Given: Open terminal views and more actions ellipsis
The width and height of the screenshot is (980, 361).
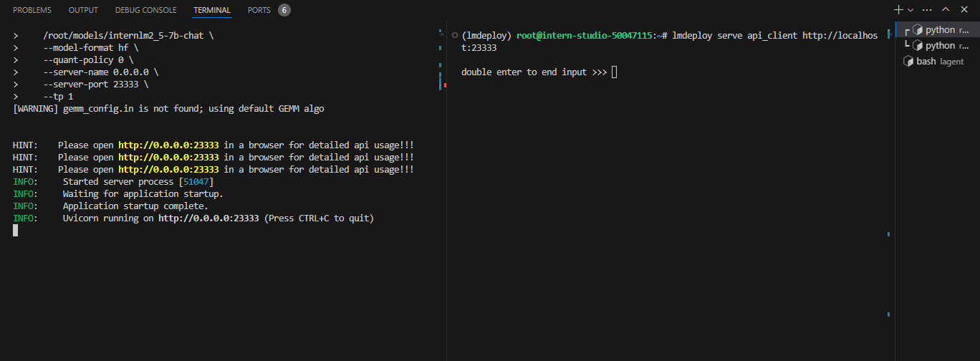Looking at the screenshot, I should [x=927, y=10].
